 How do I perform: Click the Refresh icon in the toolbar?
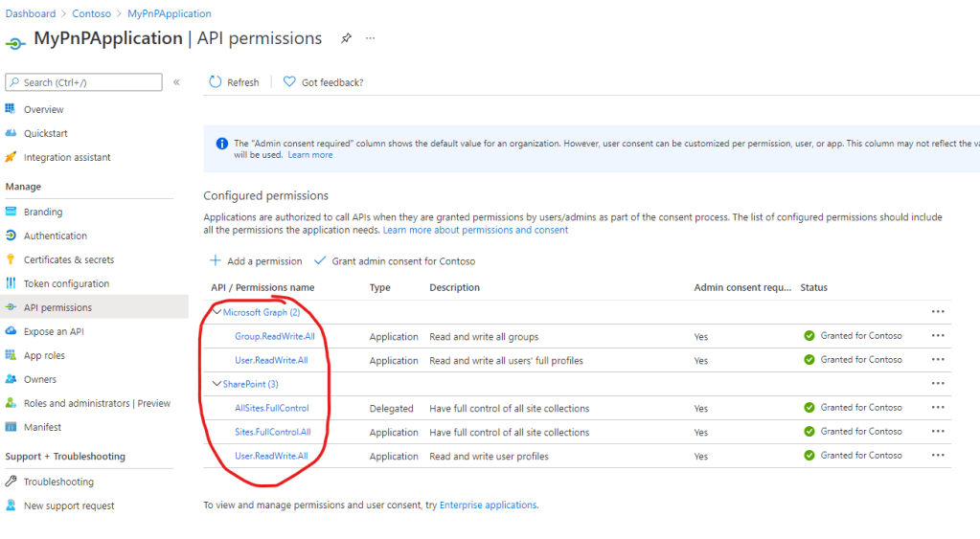(x=216, y=82)
